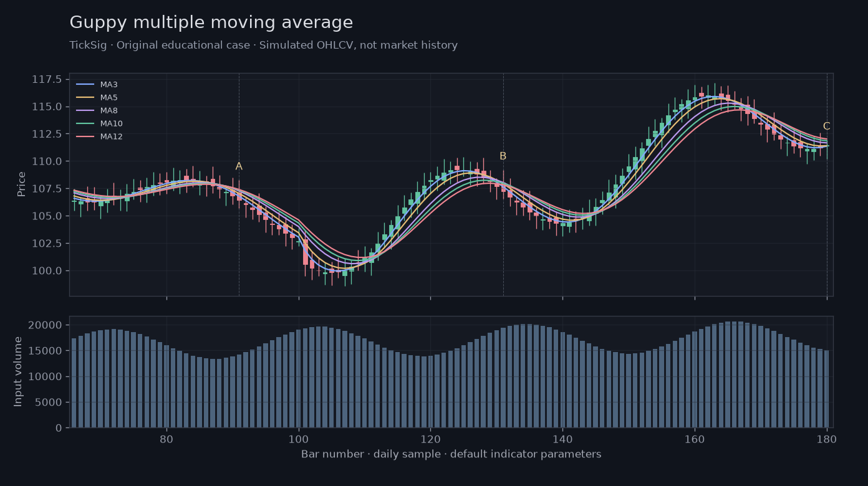The height and width of the screenshot is (486, 868).
Task: Click the yellow MA5 legend line swatch
Action: click(x=85, y=98)
